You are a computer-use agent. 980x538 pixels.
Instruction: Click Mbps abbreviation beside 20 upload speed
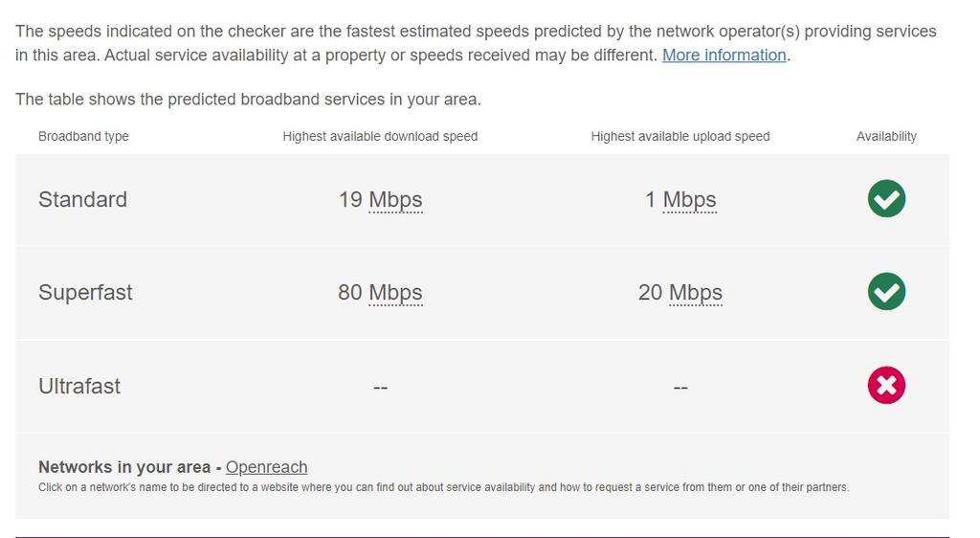696,292
